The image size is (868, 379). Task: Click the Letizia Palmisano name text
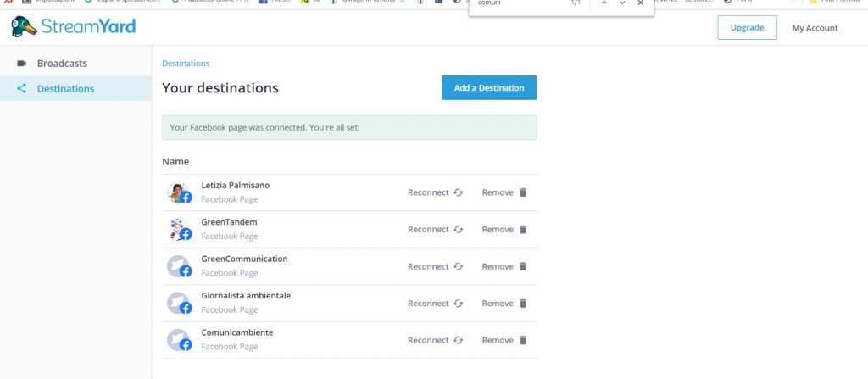coord(236,185)
